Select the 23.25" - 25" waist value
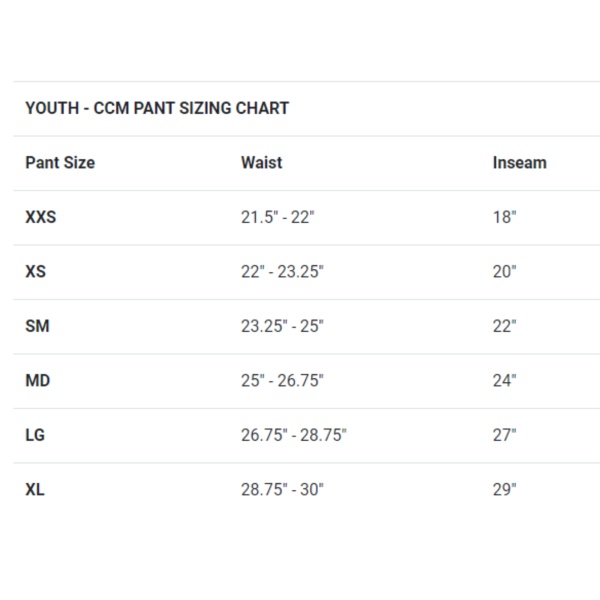This screenshot has height=600, width=600. tap(282, 326)
